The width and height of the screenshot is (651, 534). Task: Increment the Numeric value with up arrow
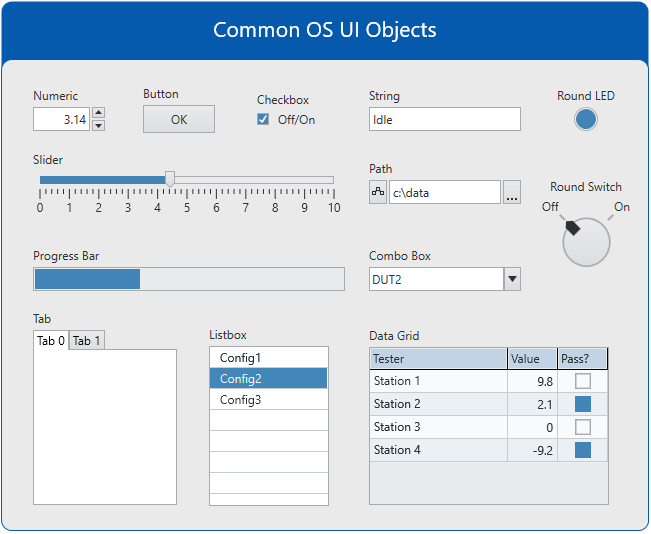98,113
